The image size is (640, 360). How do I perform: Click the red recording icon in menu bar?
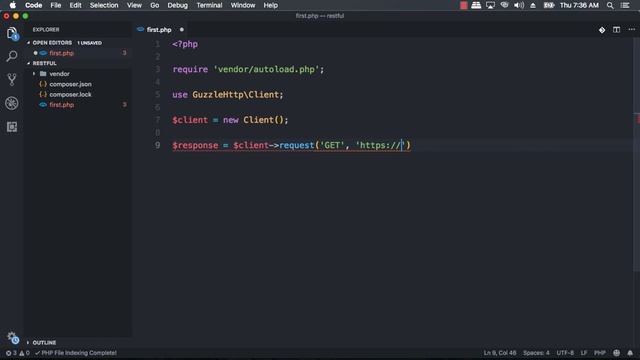click(464, 5)
